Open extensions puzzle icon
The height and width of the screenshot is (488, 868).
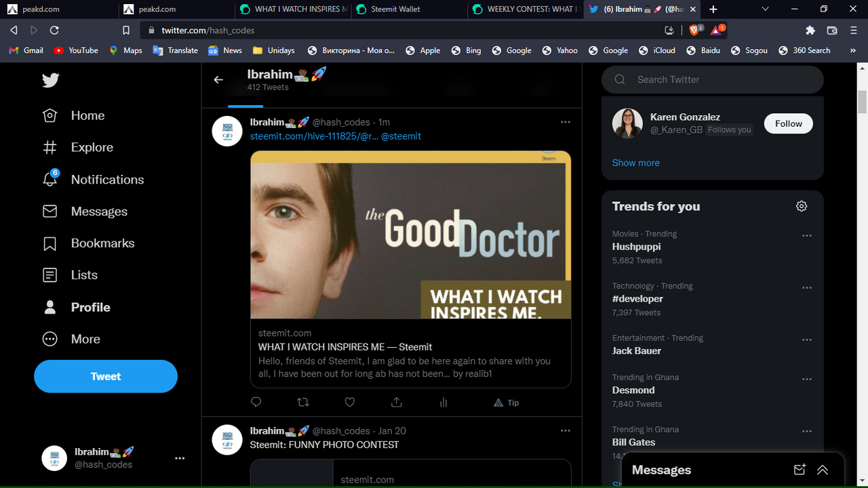[810, 30]
